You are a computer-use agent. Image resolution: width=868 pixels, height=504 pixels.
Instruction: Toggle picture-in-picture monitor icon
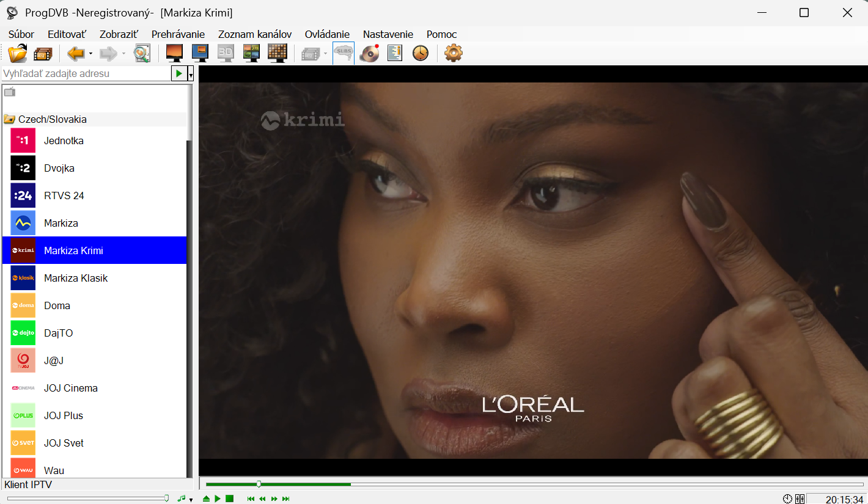(200, 54)
